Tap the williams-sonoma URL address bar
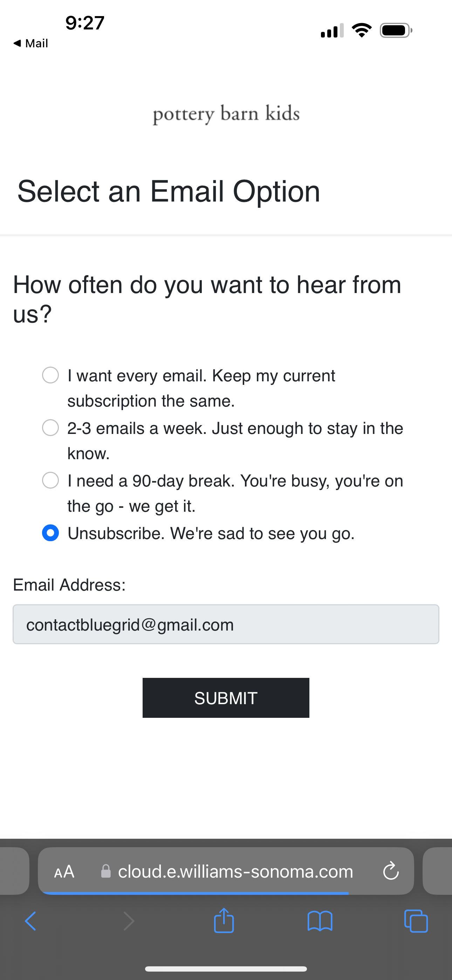 tap(235, 871)
